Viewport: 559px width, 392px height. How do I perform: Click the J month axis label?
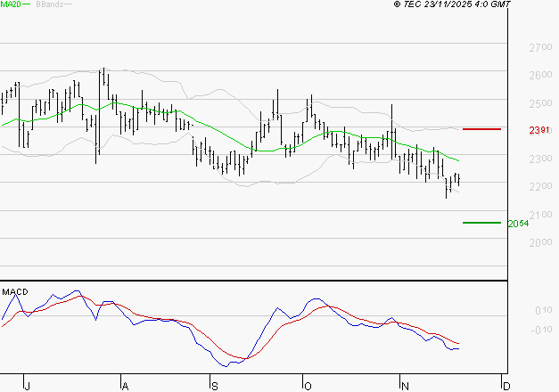point(27,386)
